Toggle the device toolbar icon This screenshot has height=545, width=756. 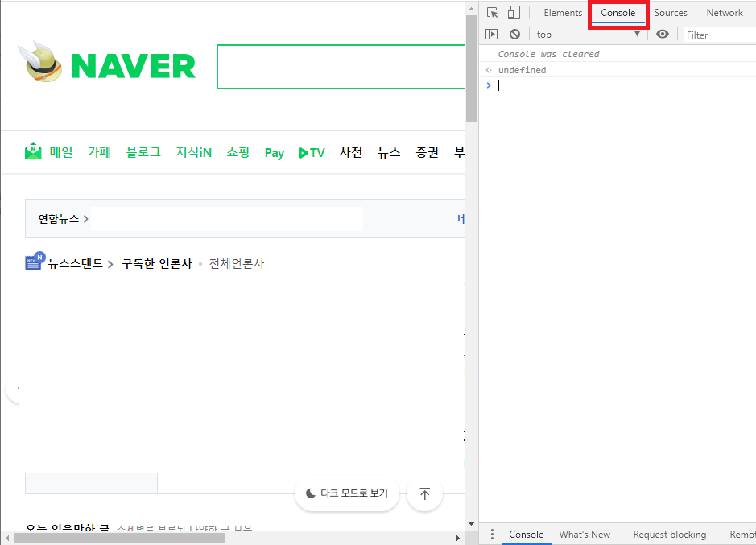tap(514, 13)
